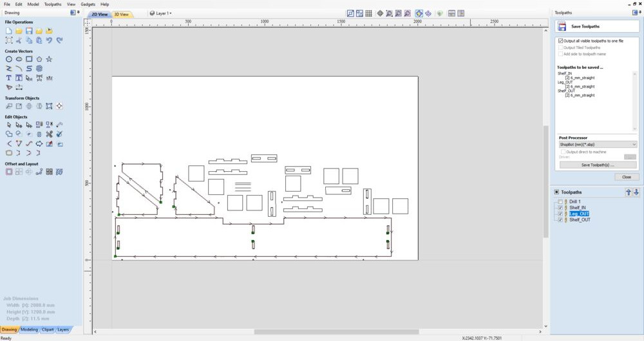The image size is (644, 341).
Task: Select the Dimension measurement tool
Action: point(19,88)
